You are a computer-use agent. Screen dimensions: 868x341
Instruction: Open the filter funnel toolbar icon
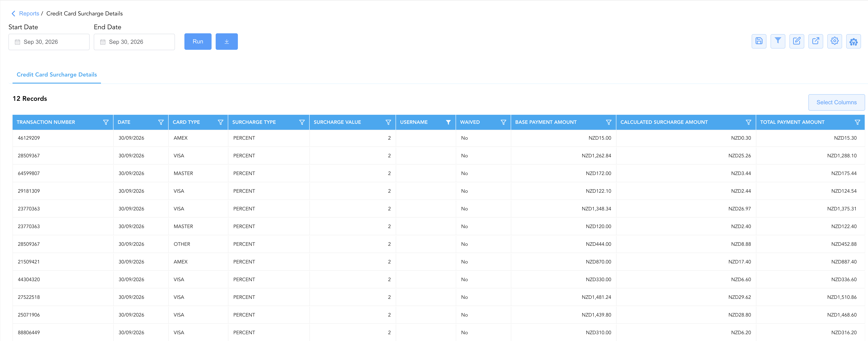[x=778, y=41]
